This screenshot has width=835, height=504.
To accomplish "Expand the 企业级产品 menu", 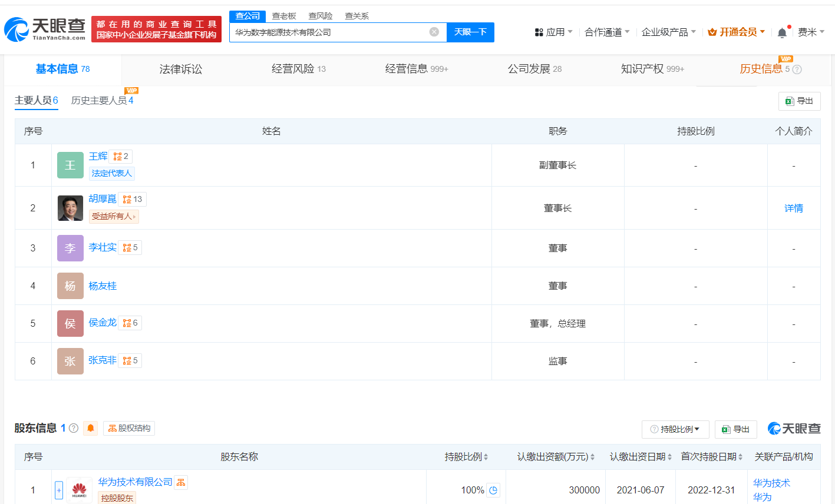I will pos(668,32).
